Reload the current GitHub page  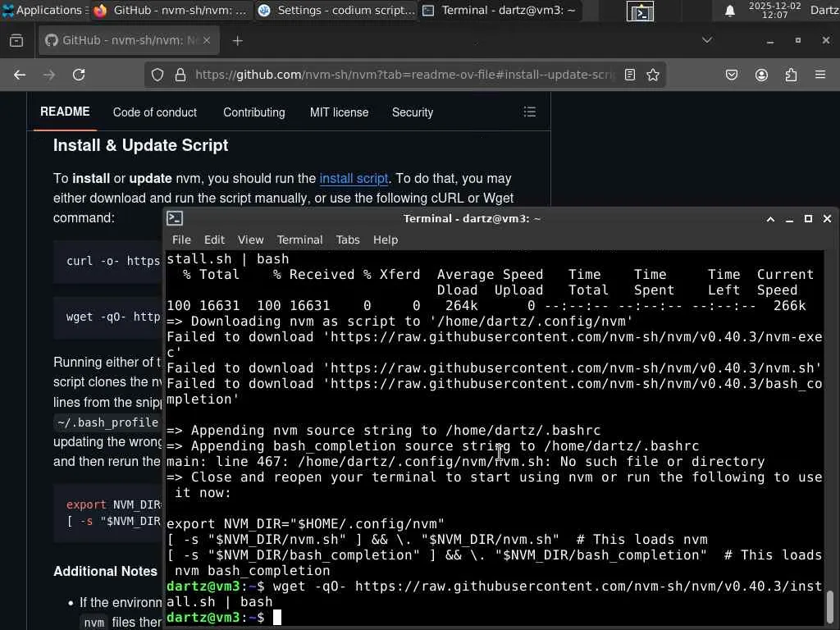79,75
